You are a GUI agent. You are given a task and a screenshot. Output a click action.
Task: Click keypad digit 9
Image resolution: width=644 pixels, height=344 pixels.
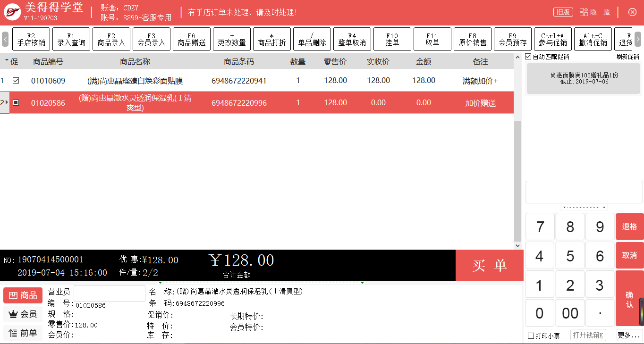coord(600,227)
